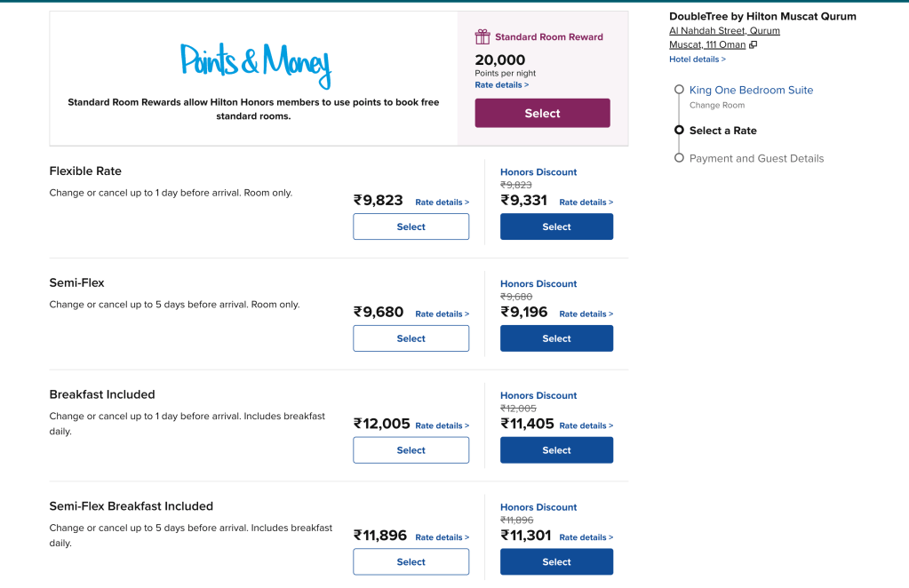Select the Standard Room Reward points rate
The image size is (909, 588).
point(542,113)
